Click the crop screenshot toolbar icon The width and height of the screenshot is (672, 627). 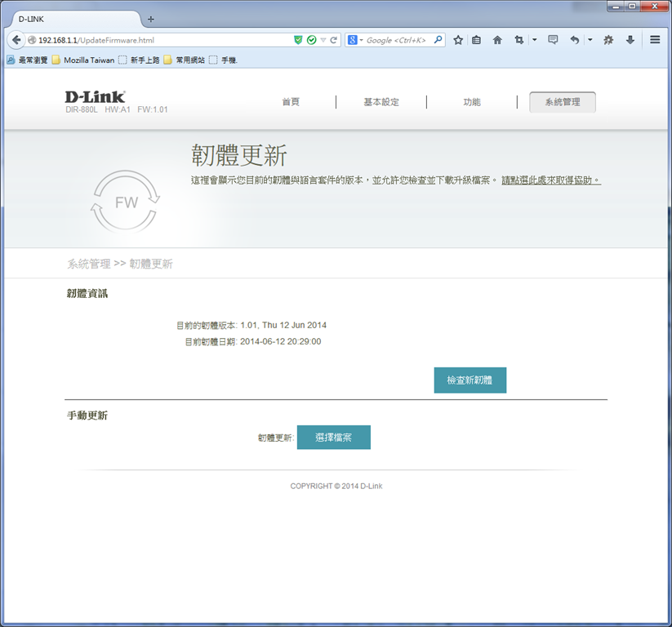tap(519, 40)
